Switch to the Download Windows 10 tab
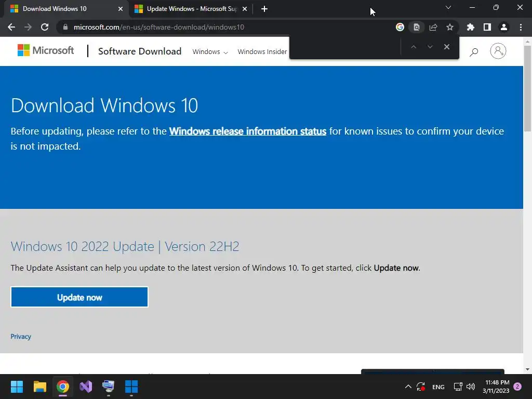The width and height of the screenshot is (532, 399). [64, 9]
